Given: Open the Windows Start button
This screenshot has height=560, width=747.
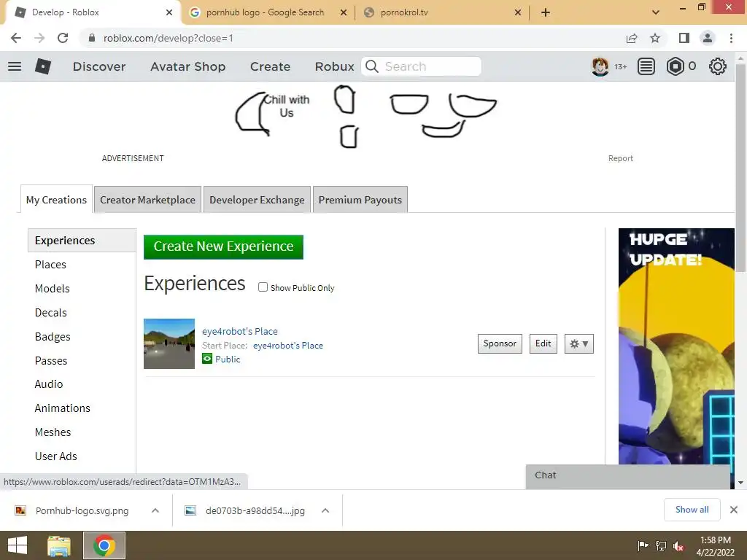Looking at the screenshot, I should (x=18, y=545).
